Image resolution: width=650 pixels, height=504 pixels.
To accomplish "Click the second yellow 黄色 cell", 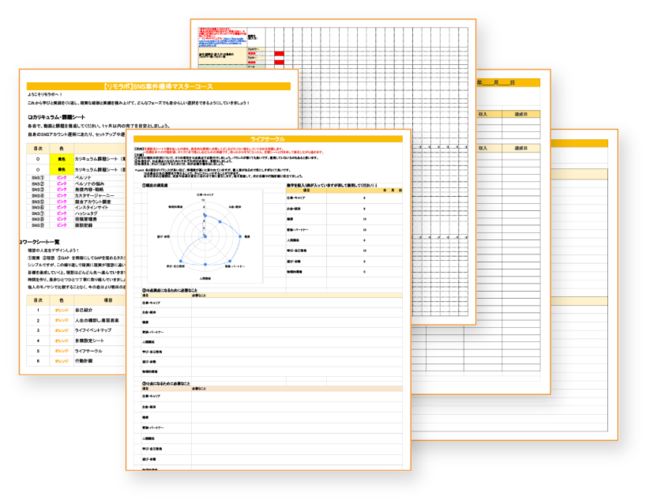I will (x=61, y=170).
